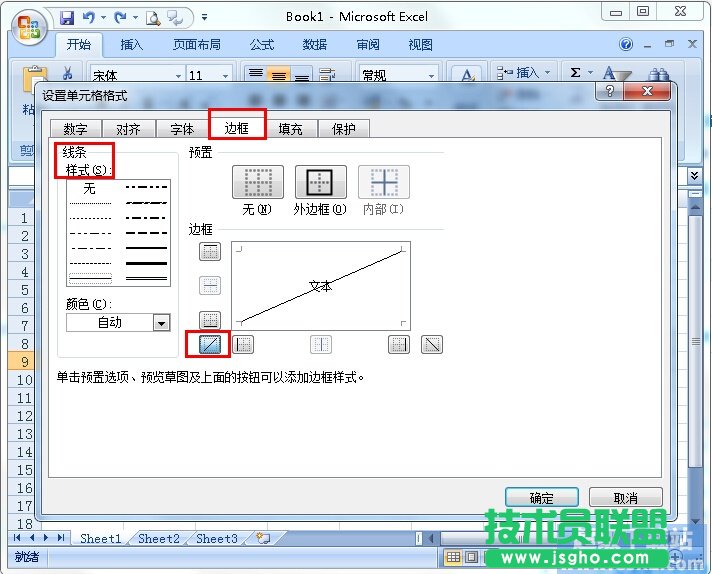
Task: Open the font size dropdown showing 11
Action: click(x=227, y=76)
